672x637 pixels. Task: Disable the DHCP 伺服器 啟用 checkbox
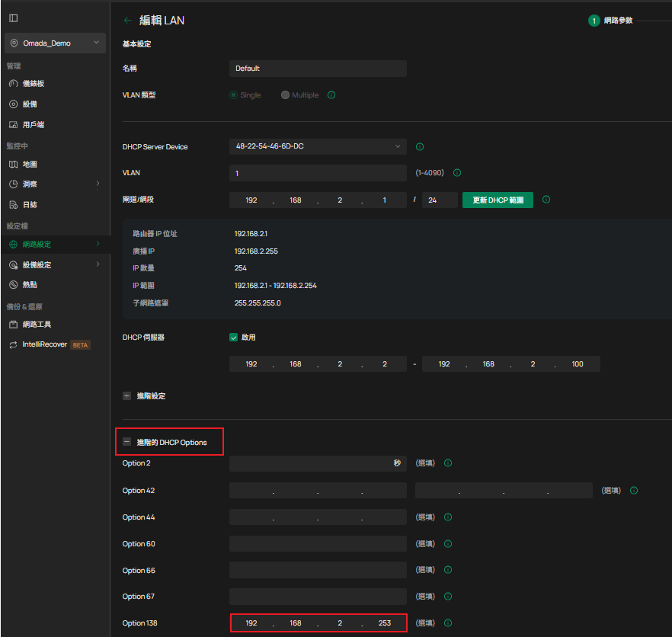pyautogui.click(x=234, y=338)
